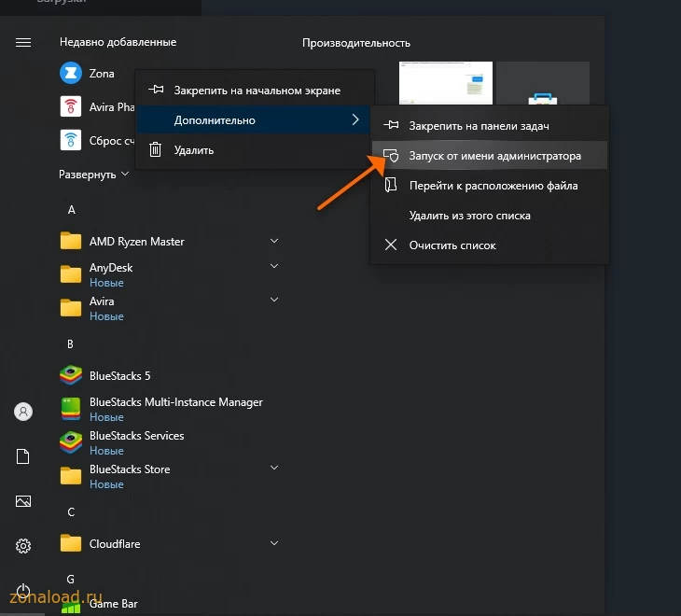This screenshot has width=681, height=616.
Task: Click the BlueStacks Store label
Action: (x=130, y=469)
